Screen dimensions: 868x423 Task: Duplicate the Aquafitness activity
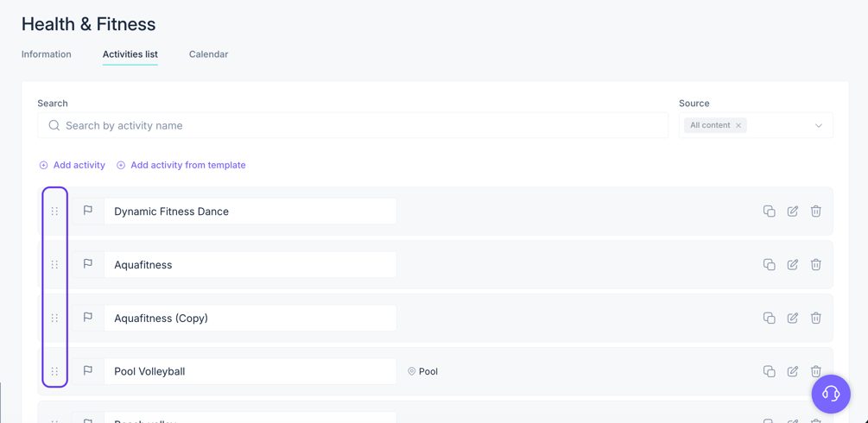(769, 264)
